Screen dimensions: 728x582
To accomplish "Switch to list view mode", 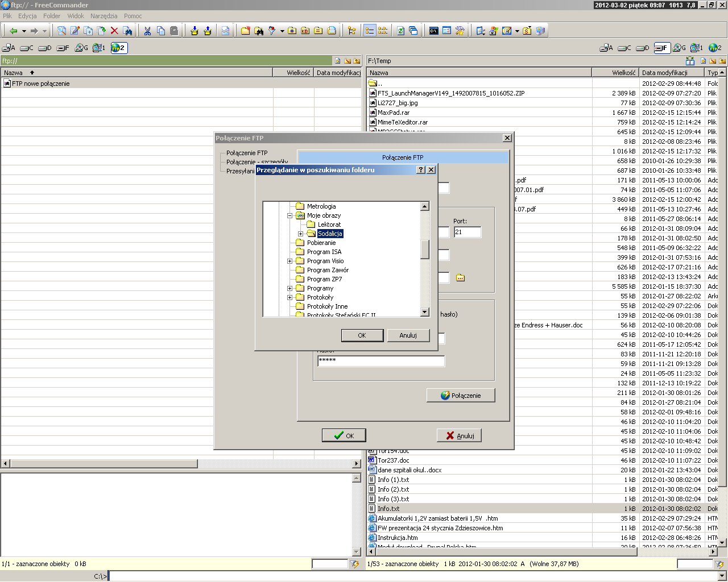I will 383,31.
